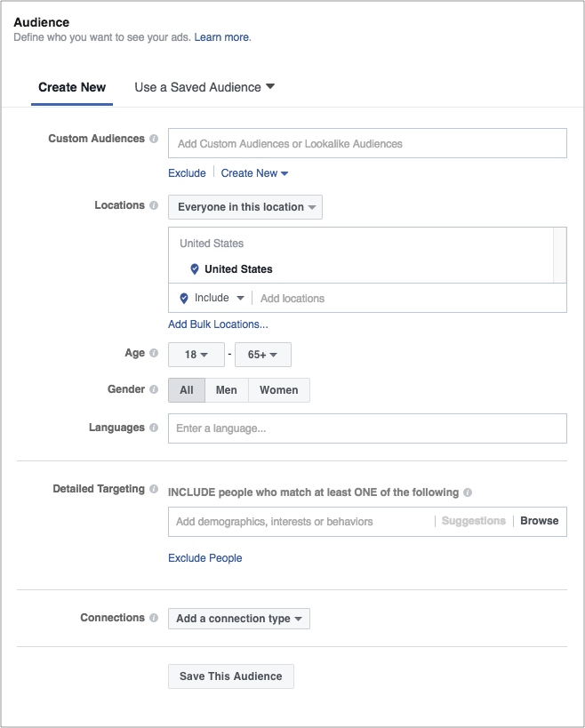Open Use a Saved Audience tab
Screen dimensions: 585x728
(x=204, y=87)
